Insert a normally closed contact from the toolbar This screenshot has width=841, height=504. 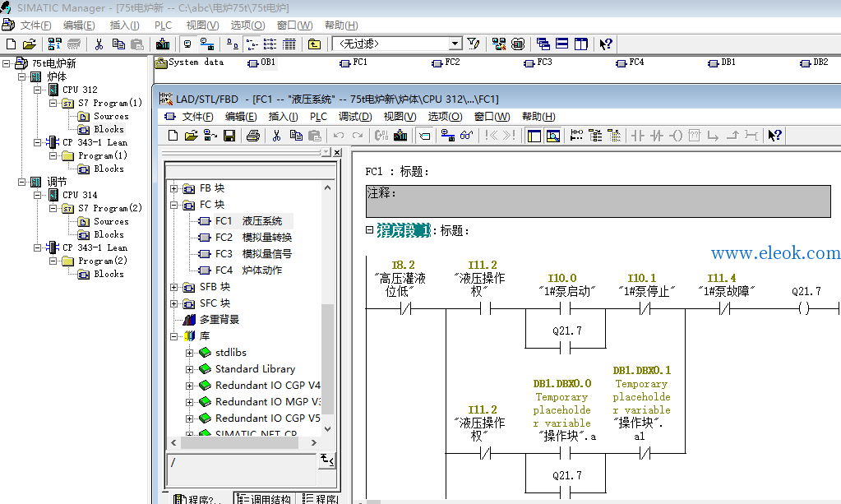coord(657,136)
